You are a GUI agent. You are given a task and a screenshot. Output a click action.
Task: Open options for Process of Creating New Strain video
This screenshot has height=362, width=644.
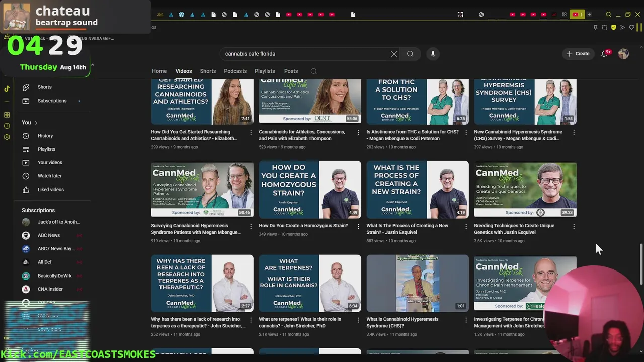pos(466,227)
